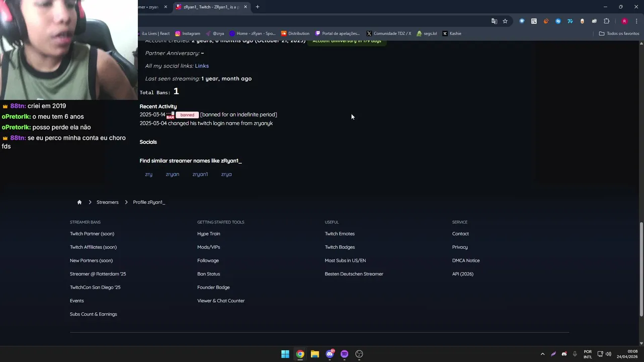Open the Kashie bookmark
Screen dimensions: 644x362
pos(452,34)
